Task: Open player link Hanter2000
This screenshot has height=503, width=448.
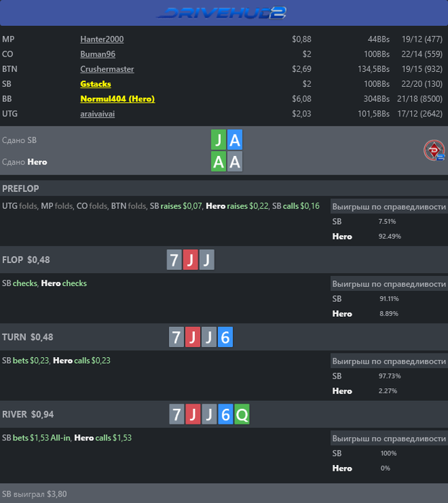Action: click(101, 39)
